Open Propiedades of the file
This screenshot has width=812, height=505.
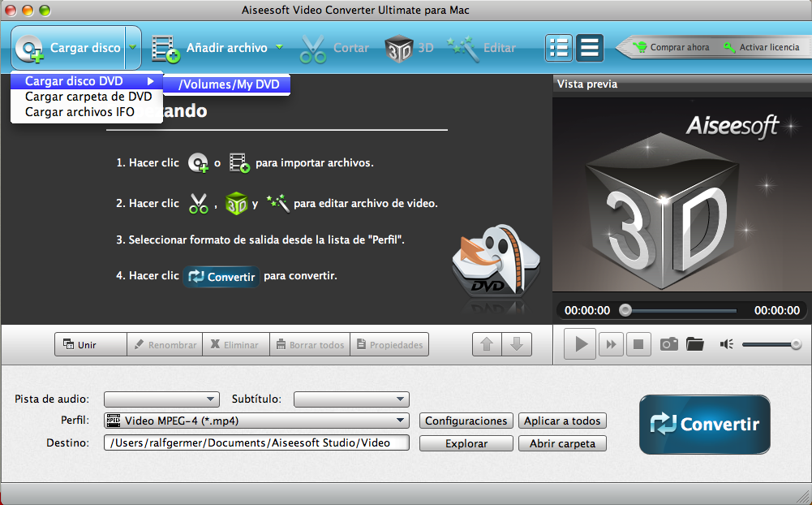[389, 345]
